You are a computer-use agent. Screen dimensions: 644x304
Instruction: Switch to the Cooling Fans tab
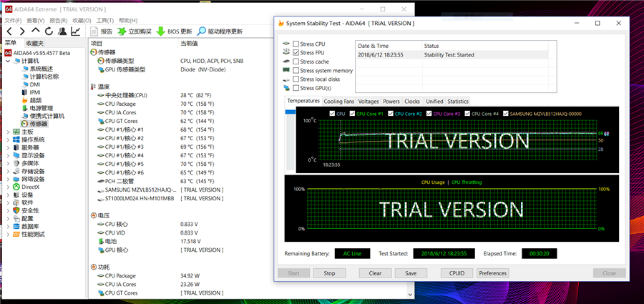[x=339, y=102]
